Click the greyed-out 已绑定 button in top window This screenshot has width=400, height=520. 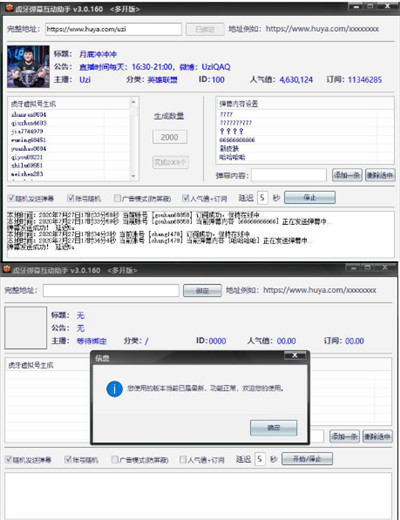coord(205,29)
